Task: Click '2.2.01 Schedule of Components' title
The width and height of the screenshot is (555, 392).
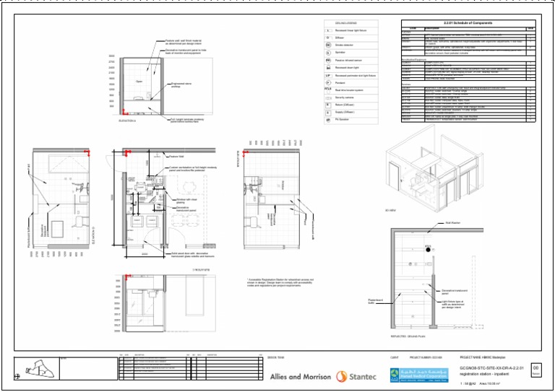Action: coord(468,23)
